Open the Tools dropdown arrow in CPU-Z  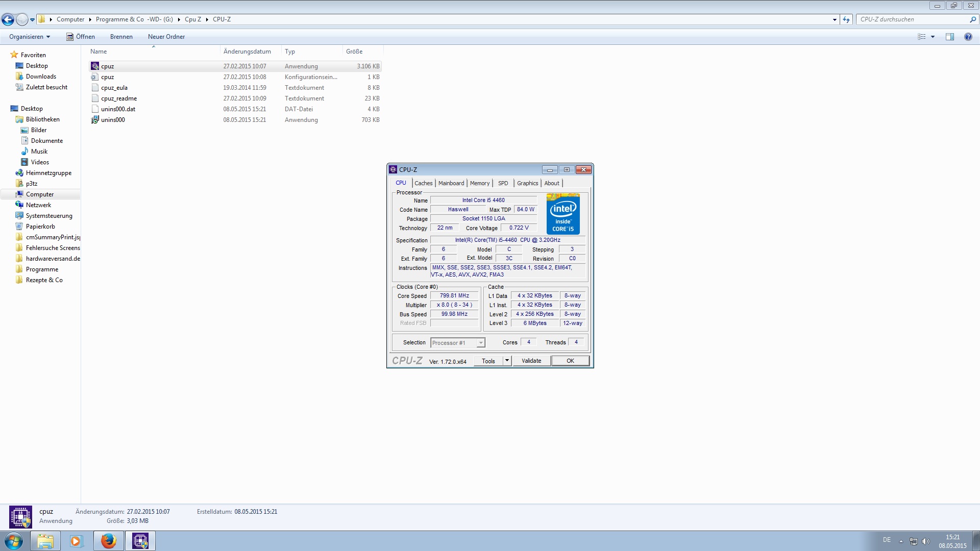click(x=507, y=361)
